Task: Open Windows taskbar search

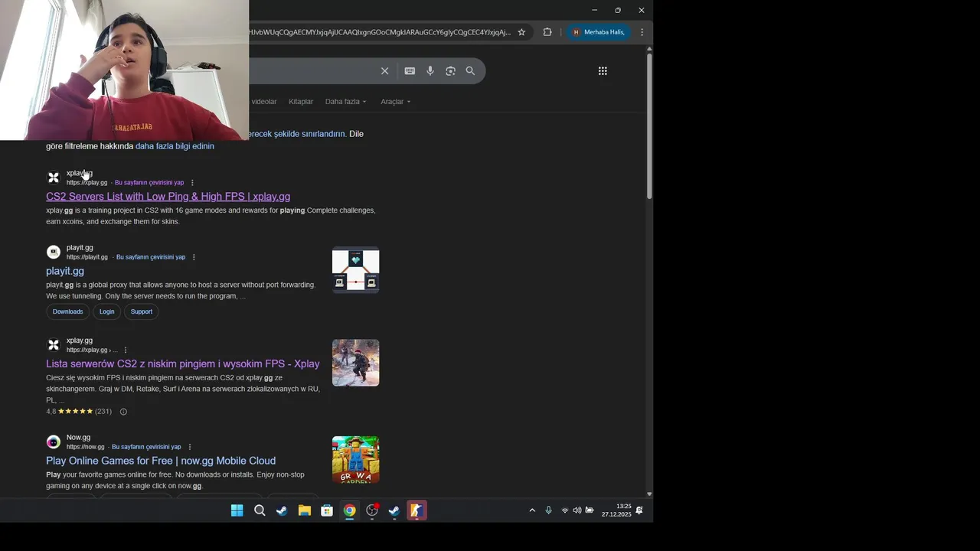Action: click(260, 510)
